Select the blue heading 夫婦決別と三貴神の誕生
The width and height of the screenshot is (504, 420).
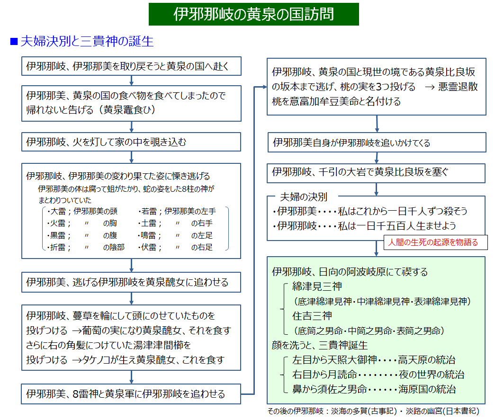[87, 42]
